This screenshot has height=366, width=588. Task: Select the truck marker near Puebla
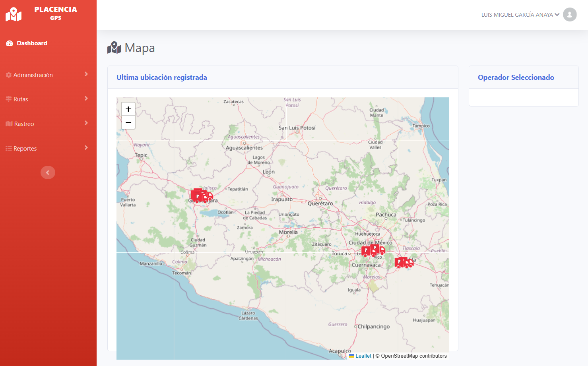pos(404,263)
